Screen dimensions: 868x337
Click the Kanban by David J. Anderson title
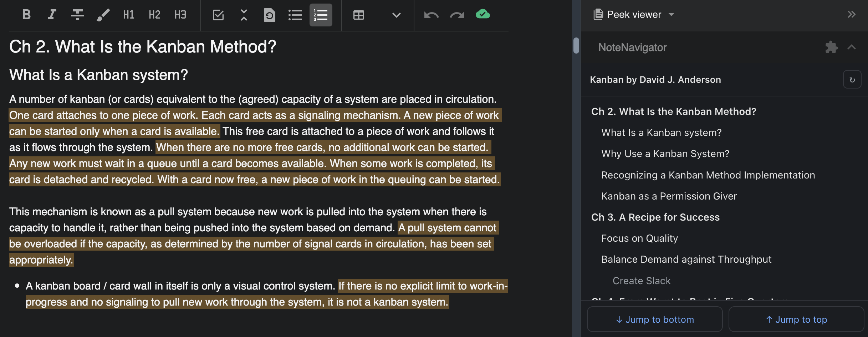pyautogui.click(x=655, y=79)
